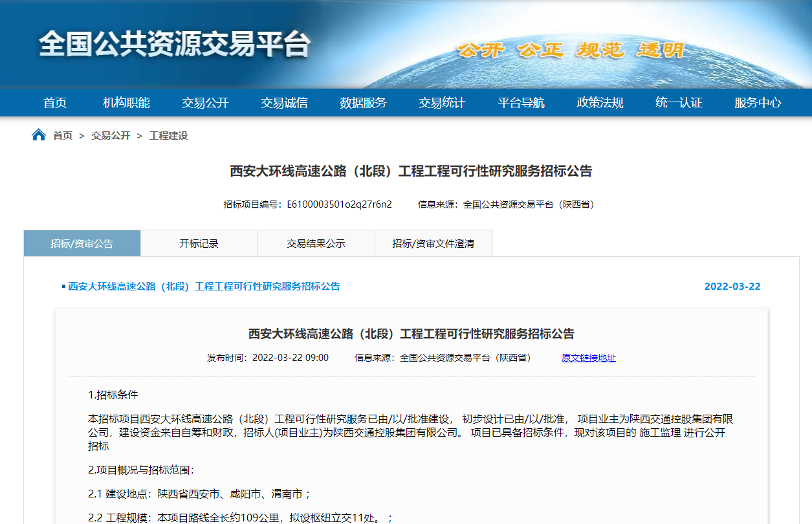Open 政策法规 from the navigation bar
Viewport: 812px width, 524px height.
tap(600, 103)
